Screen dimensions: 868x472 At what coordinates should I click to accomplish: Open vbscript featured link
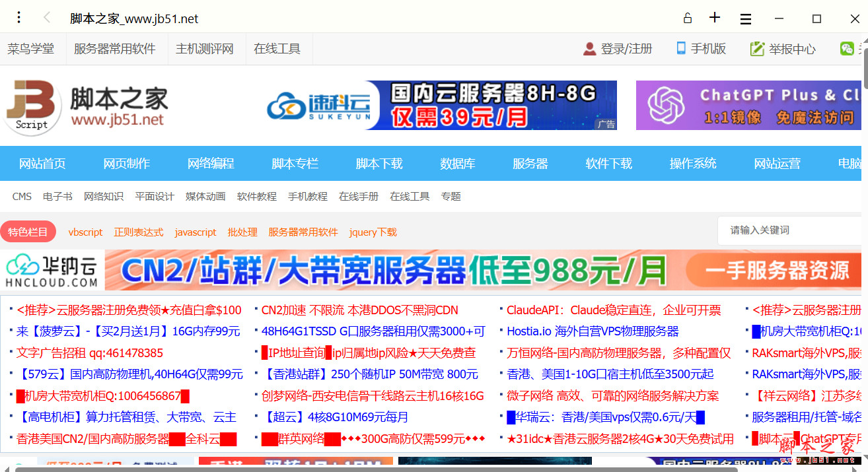pos(86,232)
